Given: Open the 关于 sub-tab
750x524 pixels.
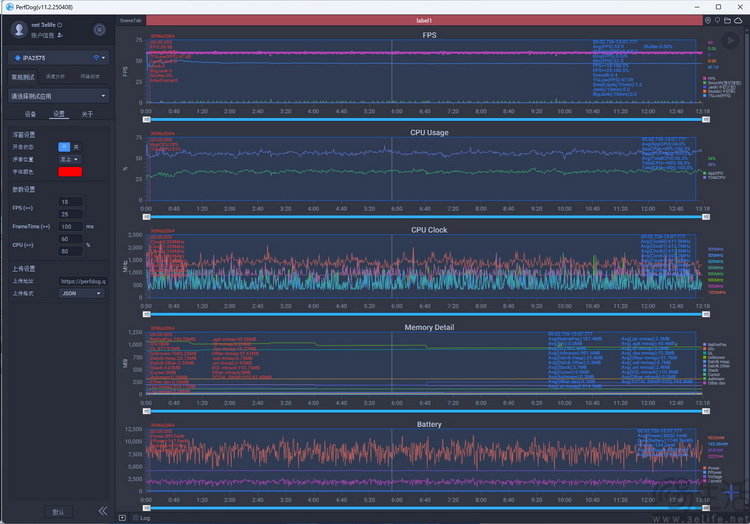Looking at the screenshot, I should (87, 114).
